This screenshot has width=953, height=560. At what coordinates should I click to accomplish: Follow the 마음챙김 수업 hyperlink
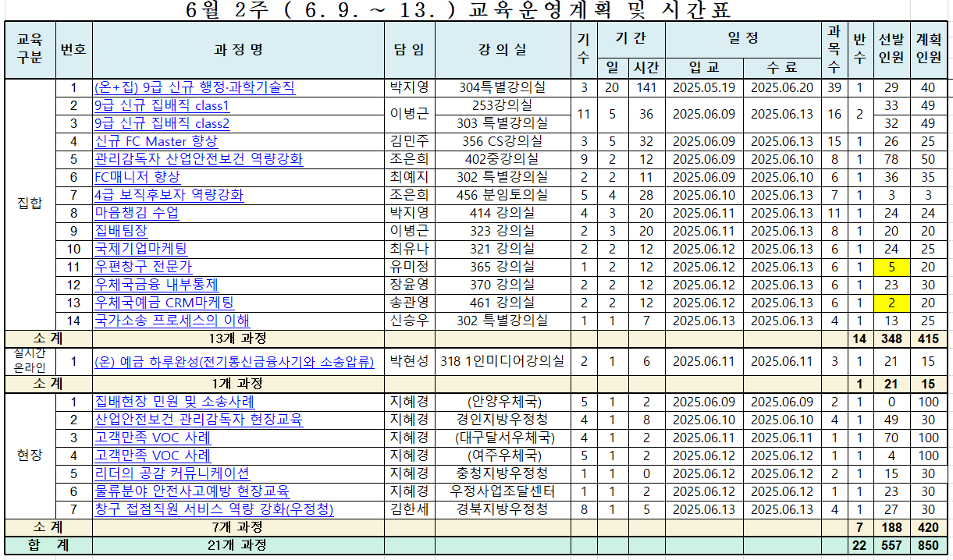click(x=137, y=213)
